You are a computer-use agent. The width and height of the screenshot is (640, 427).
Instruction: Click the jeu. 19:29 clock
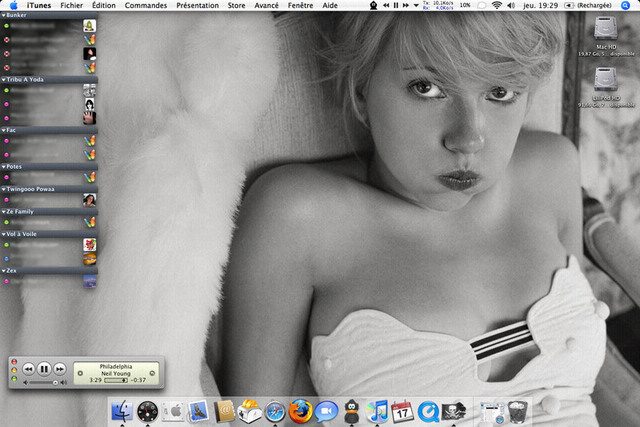pyautogui.click(x=540, y=5)
